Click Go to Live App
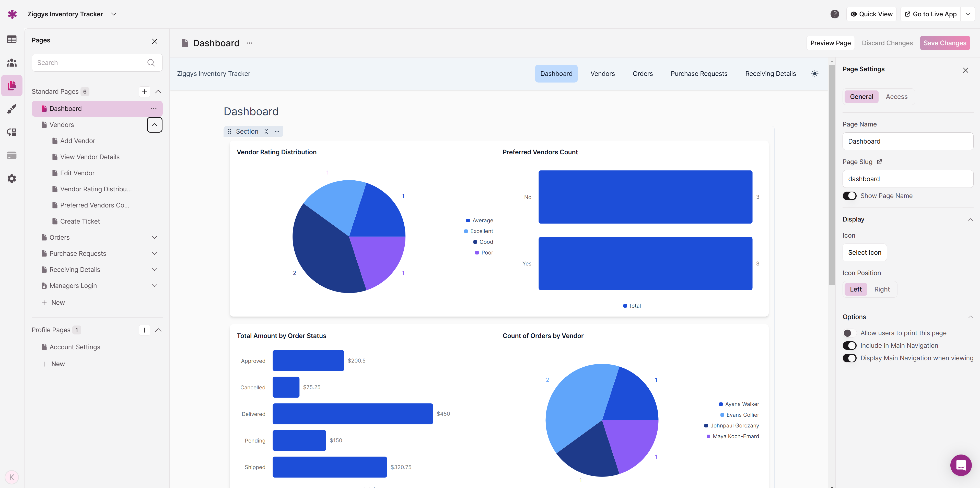The image size is (980, 488). coord(930,14)
